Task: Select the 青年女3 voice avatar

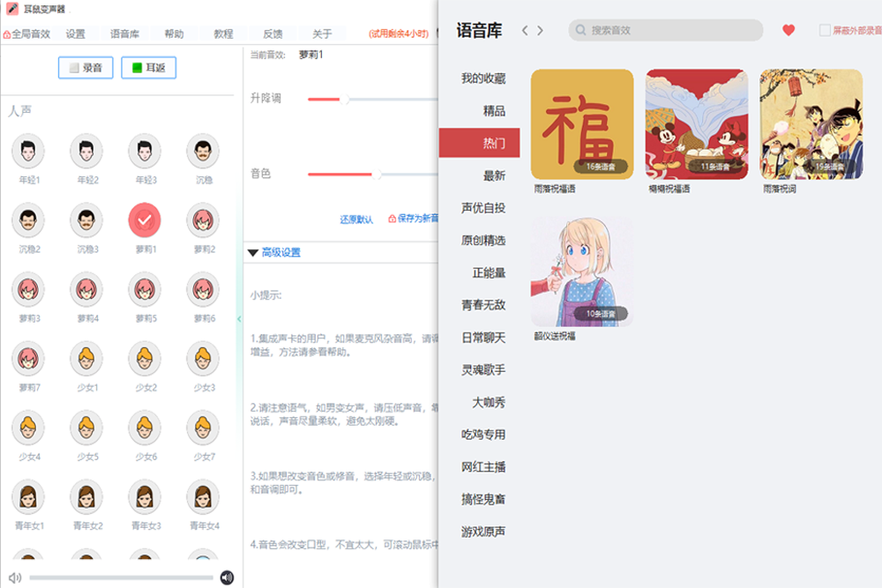Action: coord(144,496)
